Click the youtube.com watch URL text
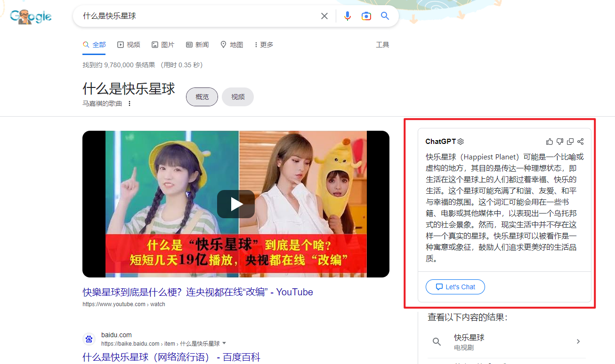 click(x=124, y=304)
